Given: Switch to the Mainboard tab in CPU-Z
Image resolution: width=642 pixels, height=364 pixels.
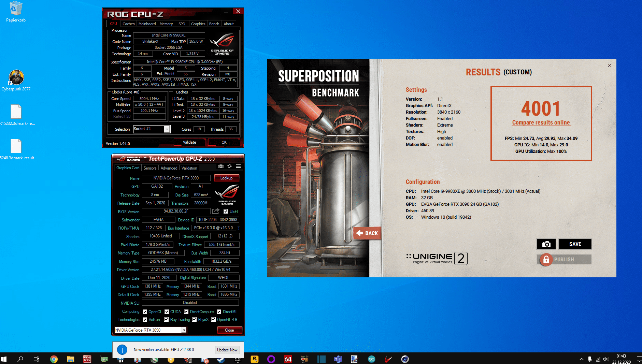Looking at the screenshot, I should tap(147, 24).
